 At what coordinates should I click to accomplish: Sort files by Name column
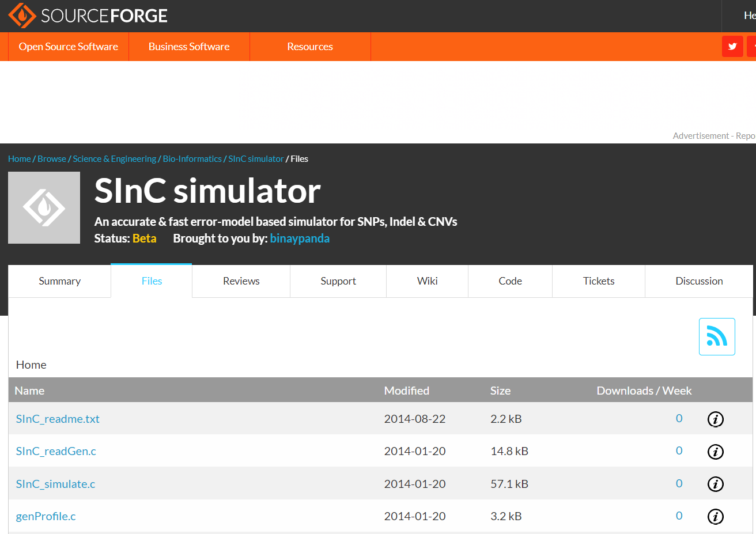coord(29,391)
